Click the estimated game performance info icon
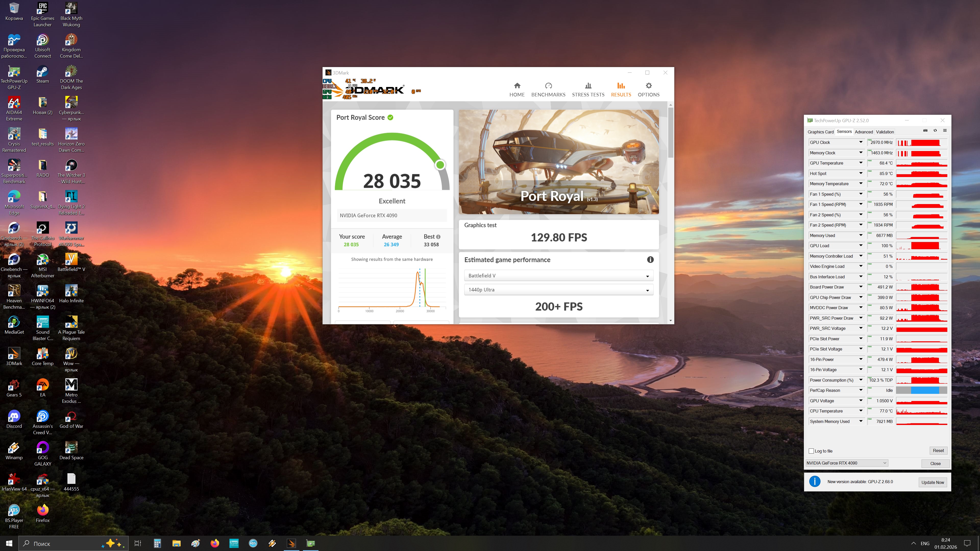The height and width of the screenshot is (551, 980). [x=650, y=260]
